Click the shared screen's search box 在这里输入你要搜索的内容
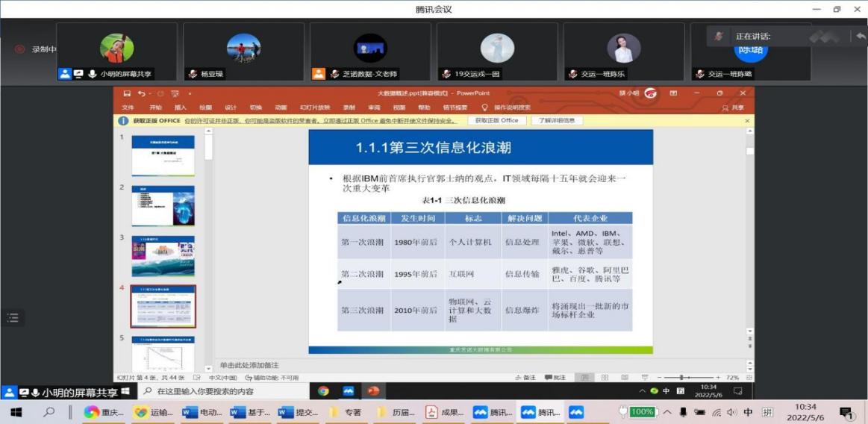 tap(222, 391)
